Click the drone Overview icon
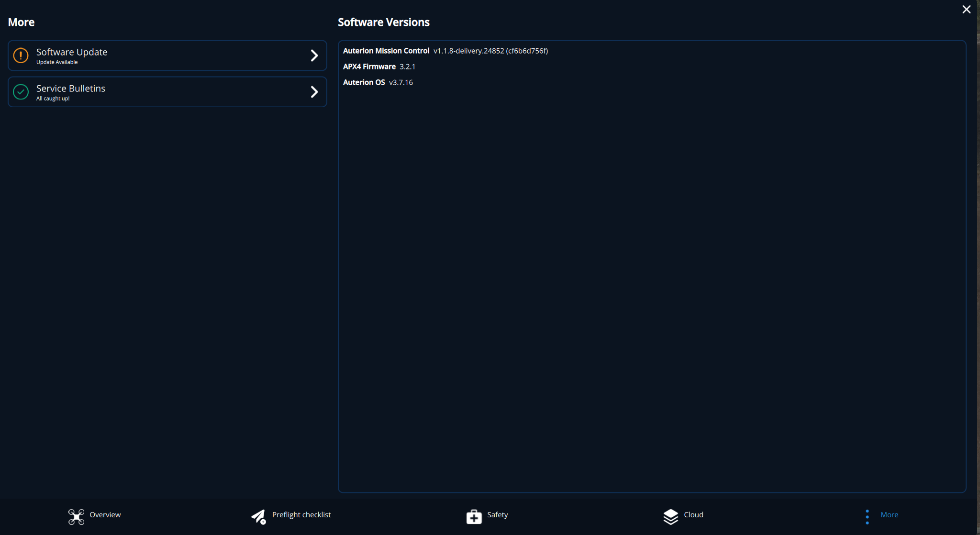The width and height of the screenshot is (980, 535). pyautogui.click(x=76, y=517)
